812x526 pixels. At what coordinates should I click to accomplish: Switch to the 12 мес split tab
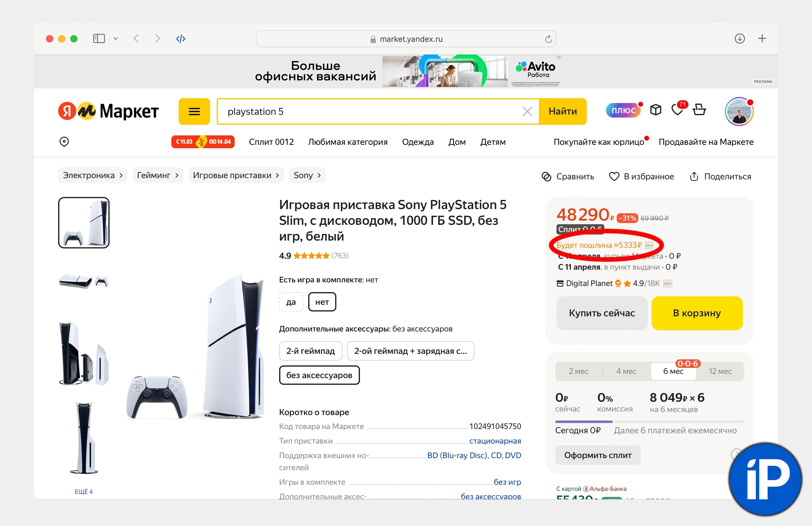720,371
